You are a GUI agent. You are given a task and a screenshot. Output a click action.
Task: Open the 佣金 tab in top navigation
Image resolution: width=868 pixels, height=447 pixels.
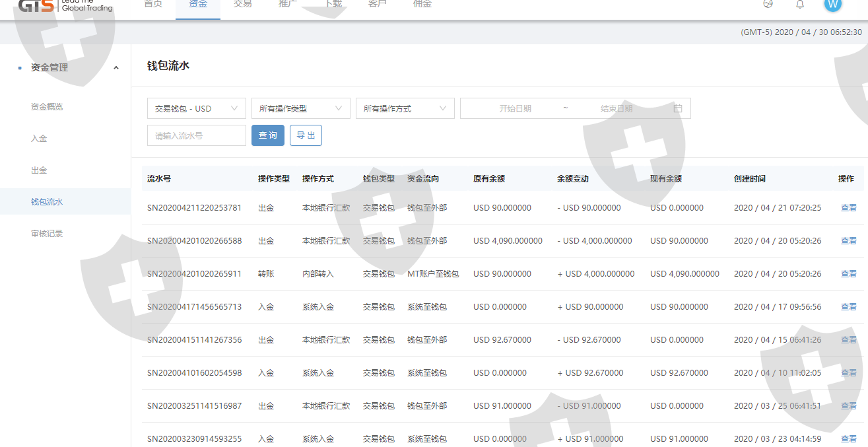click(422, 4)
